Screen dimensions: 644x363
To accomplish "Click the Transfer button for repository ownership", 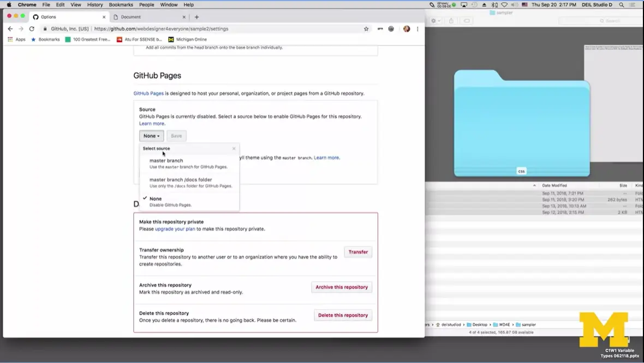I will tap(357, 252).
